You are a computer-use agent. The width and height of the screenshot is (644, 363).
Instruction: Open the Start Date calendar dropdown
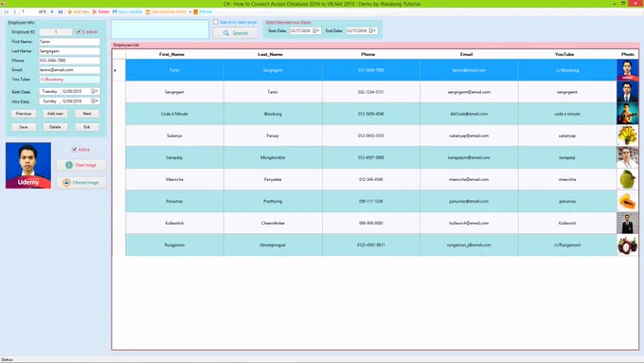click(315, 31)
